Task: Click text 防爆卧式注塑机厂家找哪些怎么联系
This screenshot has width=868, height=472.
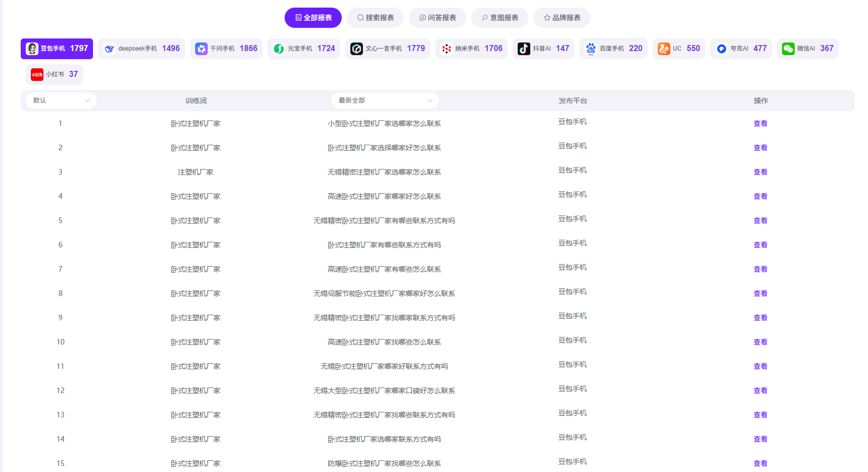Action: pyautogui.click(x=384, y=463)
